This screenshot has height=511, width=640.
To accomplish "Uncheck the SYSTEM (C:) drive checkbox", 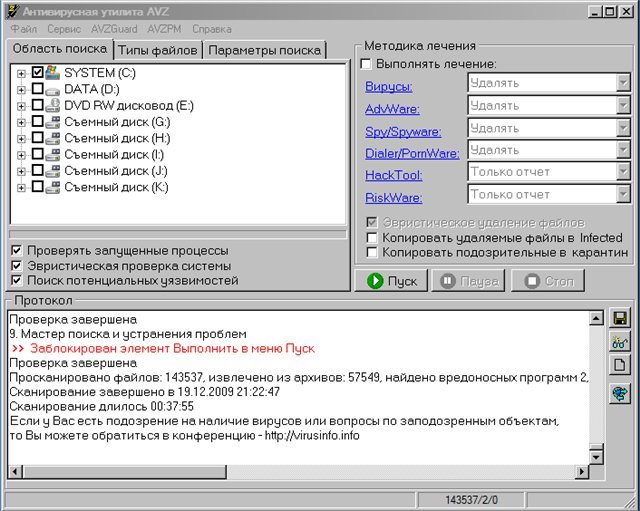I will click(x=38, y=73).
